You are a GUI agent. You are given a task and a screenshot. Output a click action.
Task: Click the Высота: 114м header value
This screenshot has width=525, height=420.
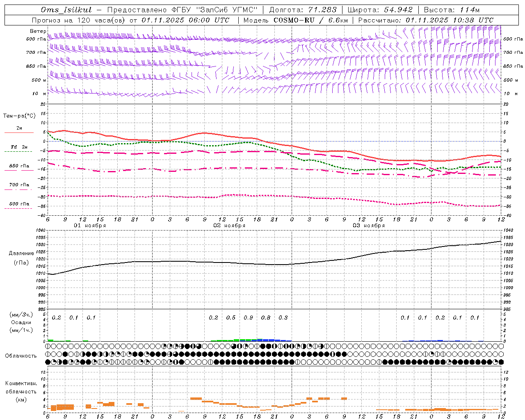click(452, 10)
